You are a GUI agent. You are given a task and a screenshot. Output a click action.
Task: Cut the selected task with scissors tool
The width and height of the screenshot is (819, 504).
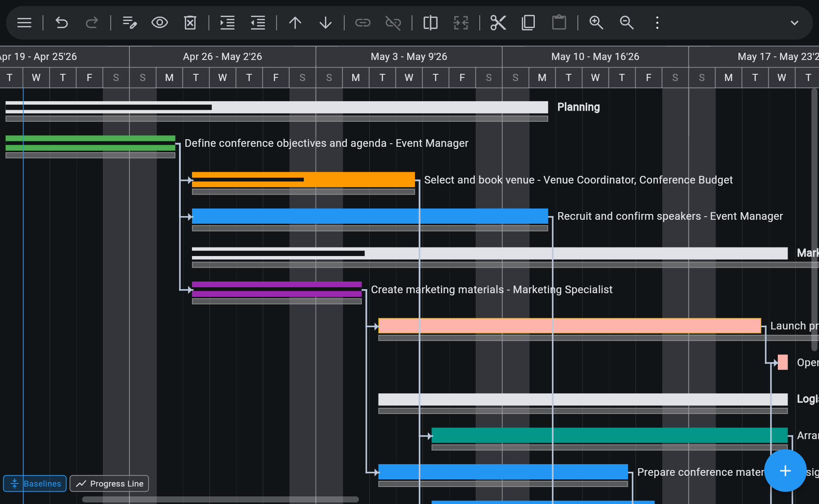498,22
